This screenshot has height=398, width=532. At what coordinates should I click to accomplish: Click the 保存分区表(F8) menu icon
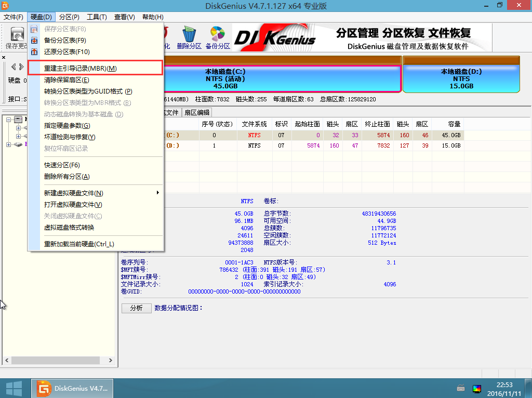34,29
